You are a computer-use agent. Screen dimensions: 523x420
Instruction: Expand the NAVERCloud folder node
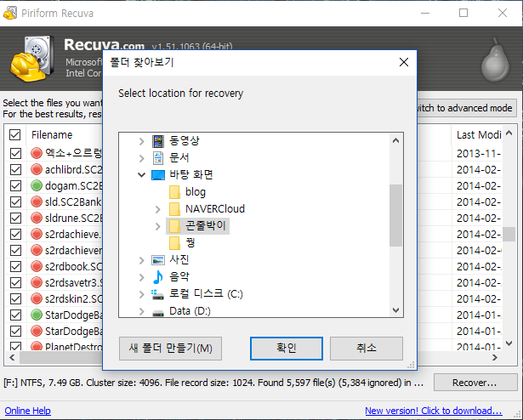158,209
